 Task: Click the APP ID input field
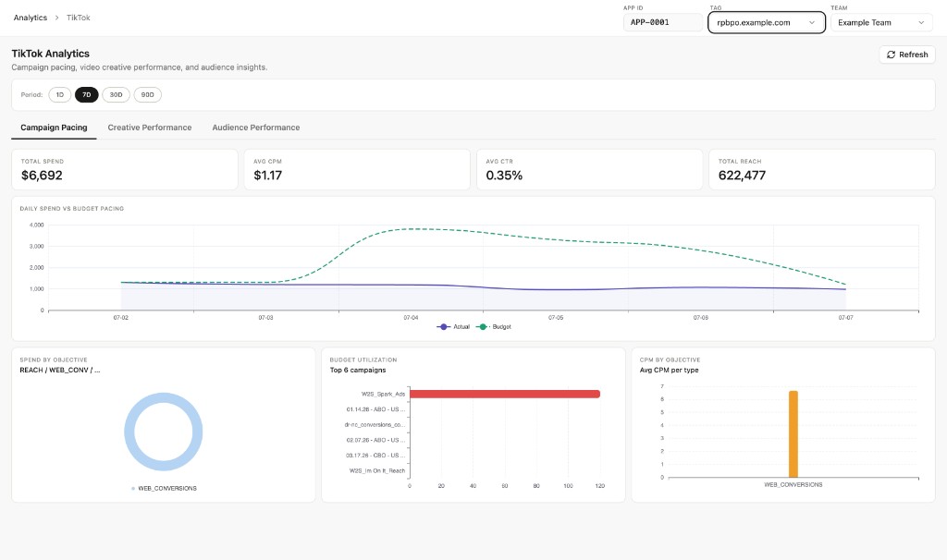[662, 23]
